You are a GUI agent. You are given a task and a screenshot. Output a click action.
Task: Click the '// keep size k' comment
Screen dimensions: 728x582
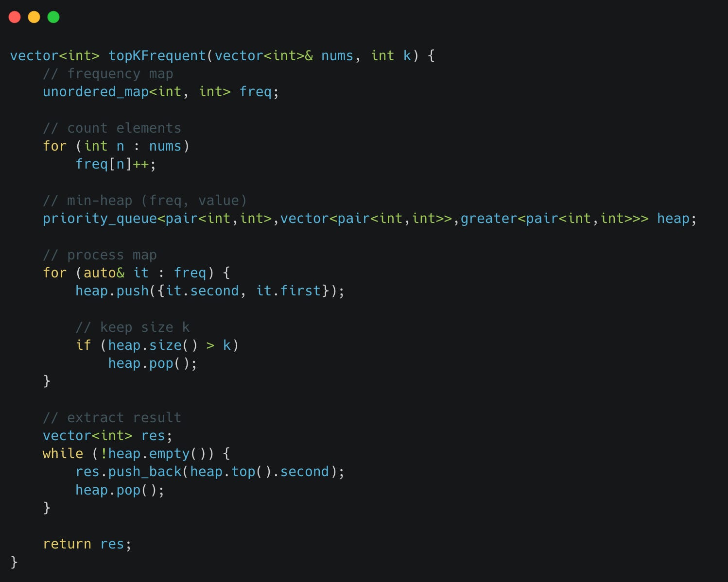pos(133,327)
